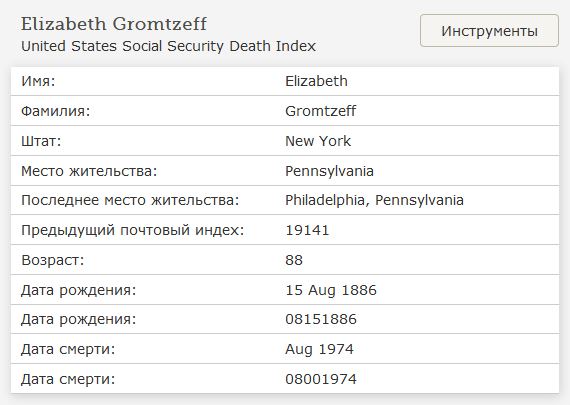Click the Имя field label
This screenshot has width=570, height=405.
click(x=38, y=81)
